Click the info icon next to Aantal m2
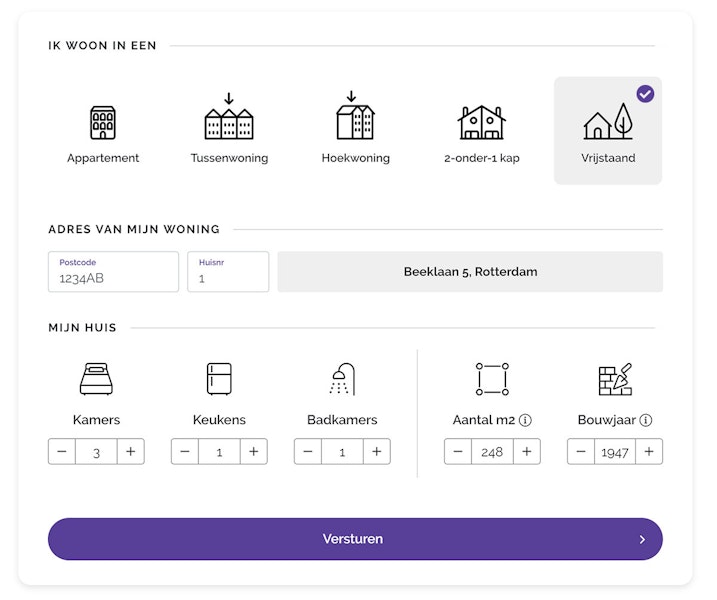This screenshot has height=600, width=717. click(x=525, y=420)
